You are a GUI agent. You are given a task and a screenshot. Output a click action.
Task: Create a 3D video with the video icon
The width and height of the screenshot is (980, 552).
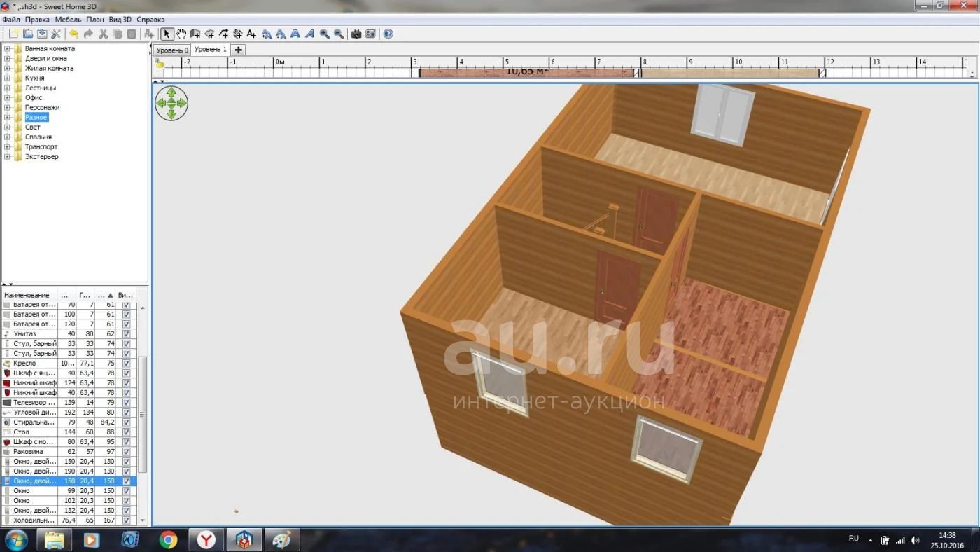[x=370, y=34]
